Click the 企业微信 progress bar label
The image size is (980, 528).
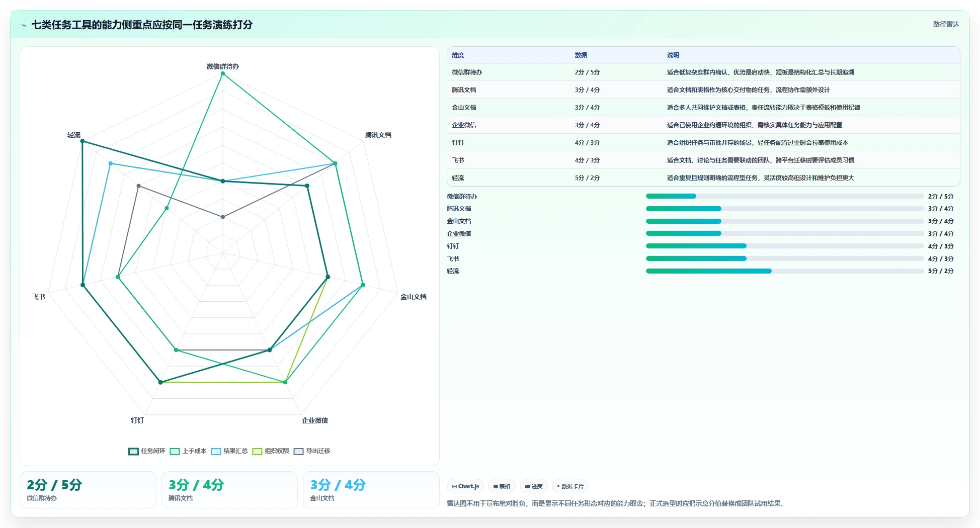pyautogui.click(x=459, y=234)
